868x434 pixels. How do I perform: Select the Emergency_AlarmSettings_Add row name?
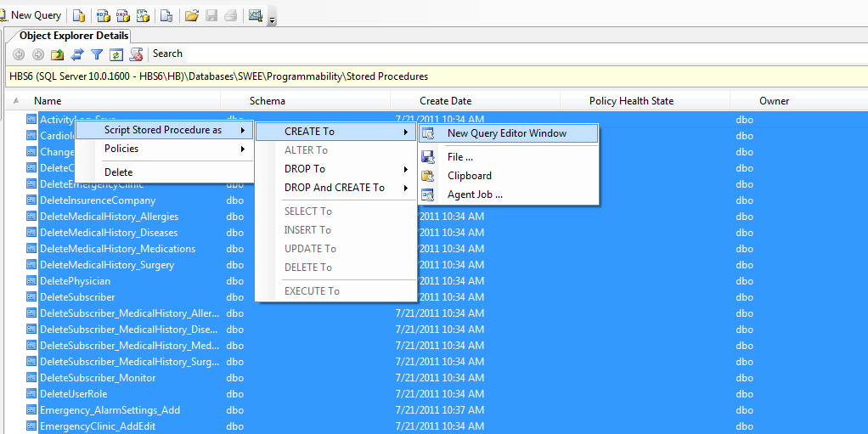(x=110, y=410)
